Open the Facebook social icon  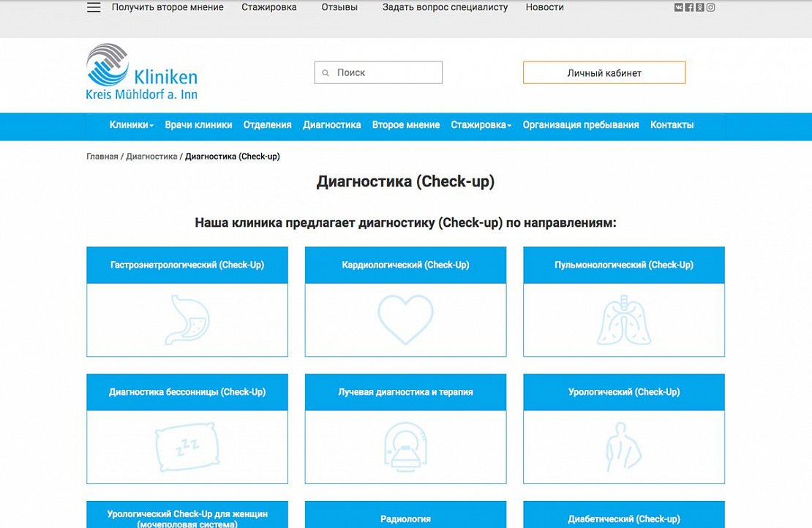[689, 7]
